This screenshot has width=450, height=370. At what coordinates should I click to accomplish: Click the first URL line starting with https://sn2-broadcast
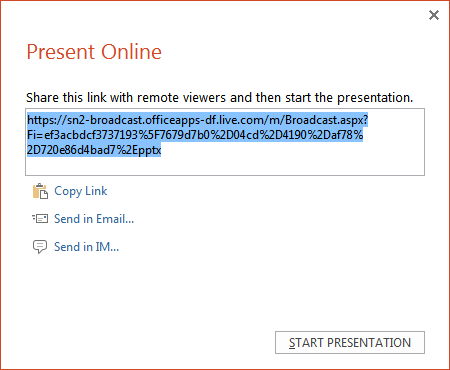[x=197, y=120]
